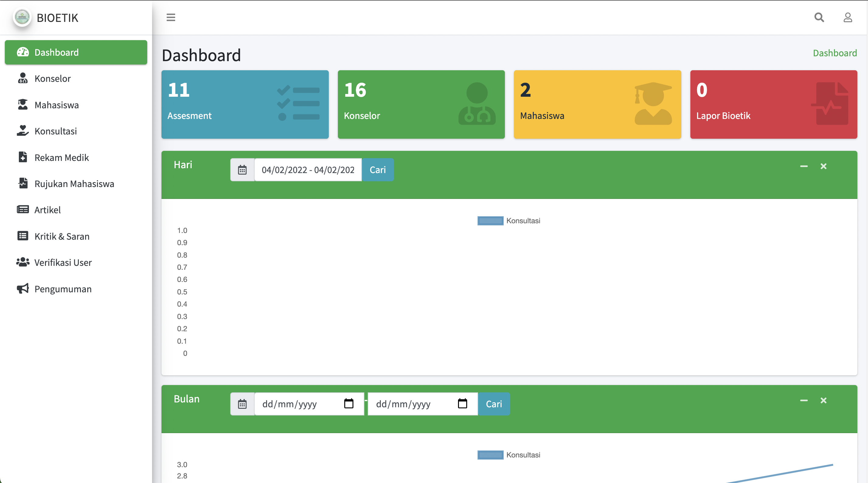This screenshot has height=483, width=868.
Task: Collapse the Bulan chart panel
Action: [x=804, y=400]
